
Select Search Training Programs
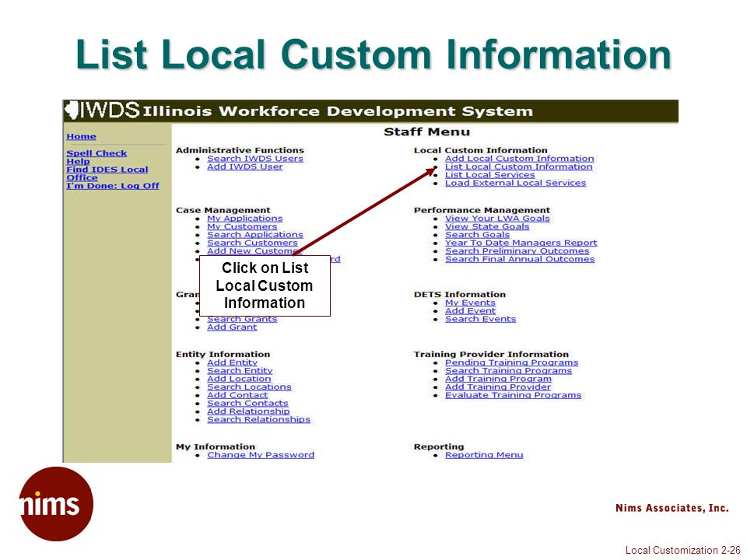click(508, 371)
